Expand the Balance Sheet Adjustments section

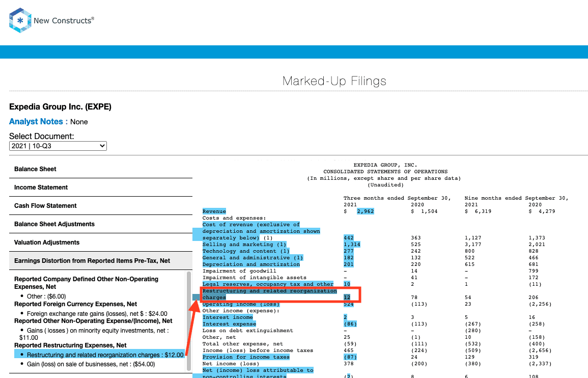pyautogui.click(x=100, y=224)
